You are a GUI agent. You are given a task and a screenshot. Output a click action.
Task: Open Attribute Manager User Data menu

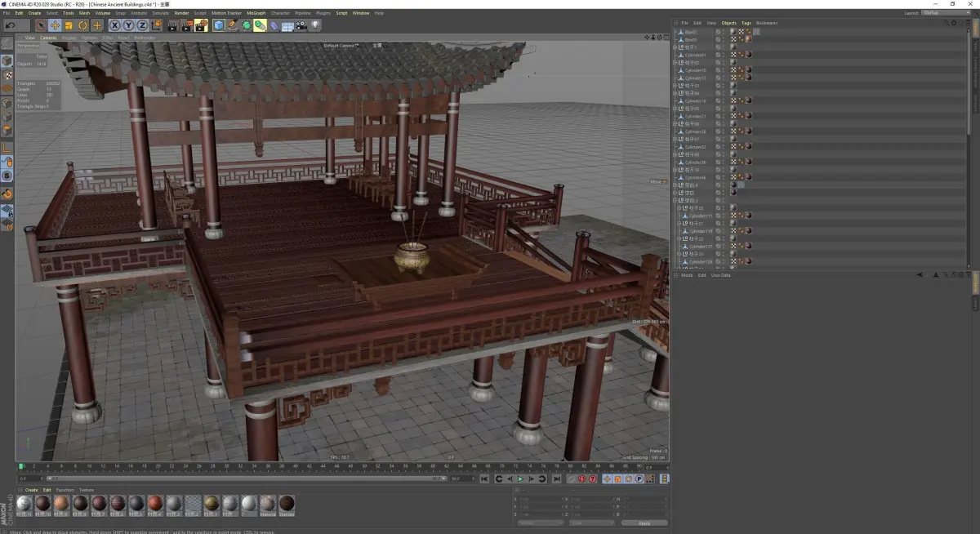(720, 275)
